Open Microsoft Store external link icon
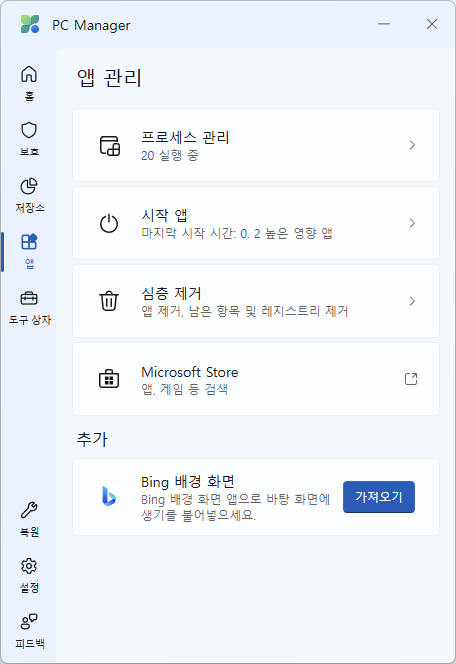This screenshot has height=664, width=456. pyautogui.click(x=411, y=379)
